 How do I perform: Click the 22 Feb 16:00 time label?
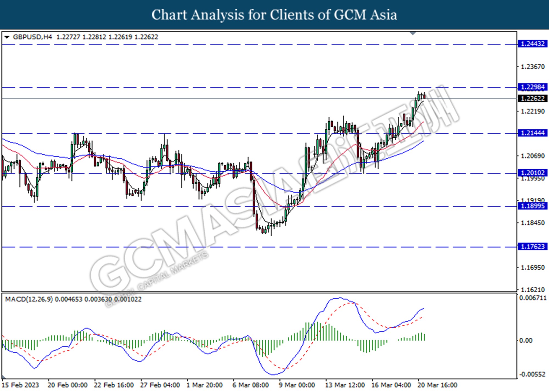tap(114, 385)
